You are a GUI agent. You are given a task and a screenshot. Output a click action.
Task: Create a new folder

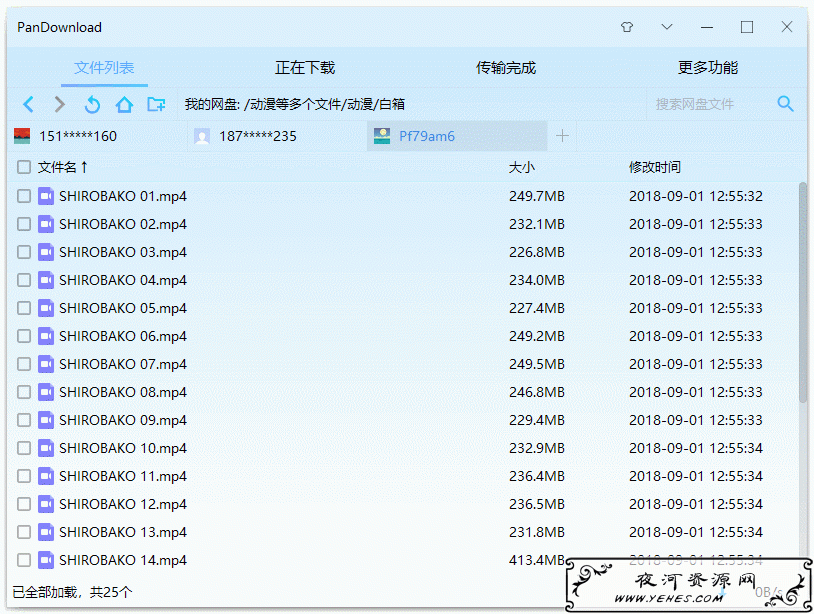pos(156,104)
